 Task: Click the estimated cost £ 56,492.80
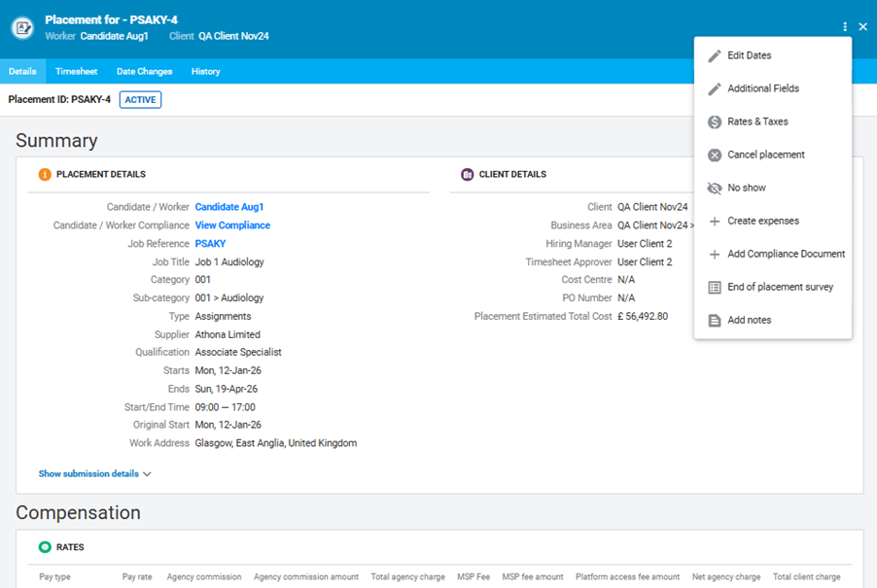(643, 316)
